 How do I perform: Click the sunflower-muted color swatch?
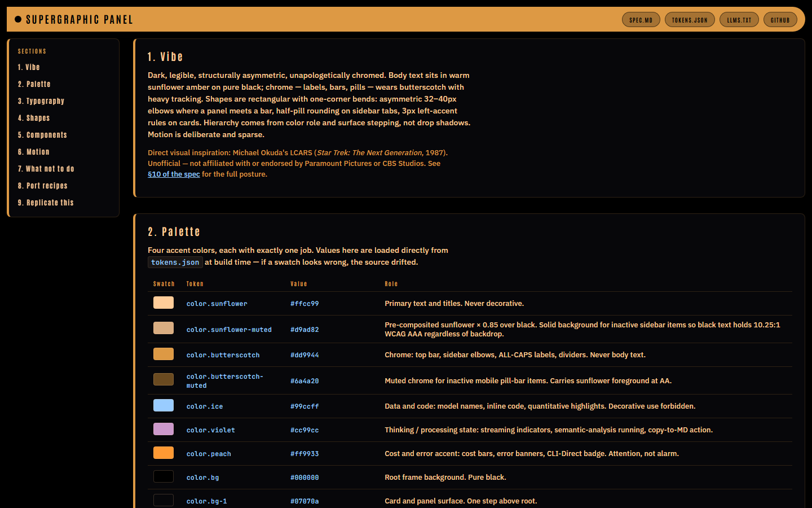164,328
